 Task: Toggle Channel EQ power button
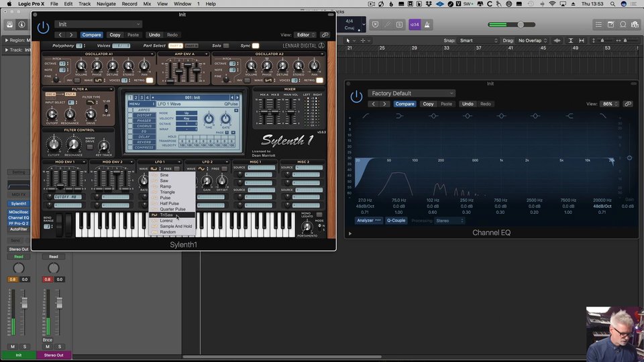coord(356,97)
